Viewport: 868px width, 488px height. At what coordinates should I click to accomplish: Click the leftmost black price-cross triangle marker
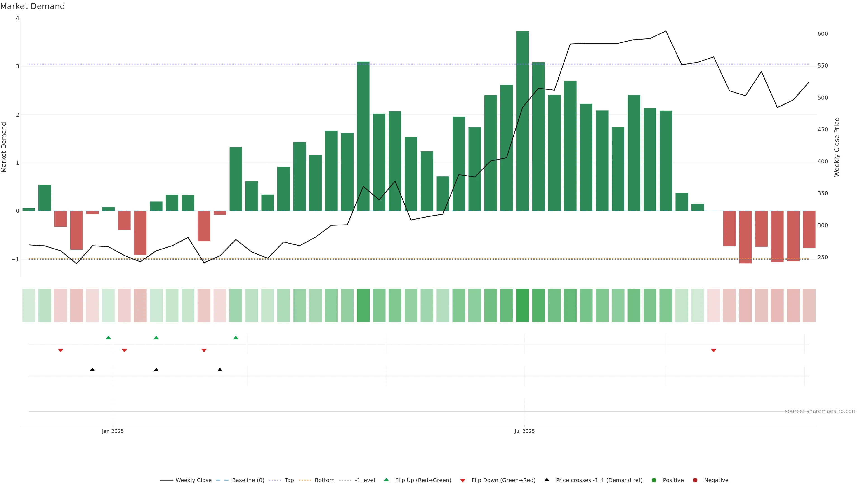pyautogui.click(x=92, y=369)
